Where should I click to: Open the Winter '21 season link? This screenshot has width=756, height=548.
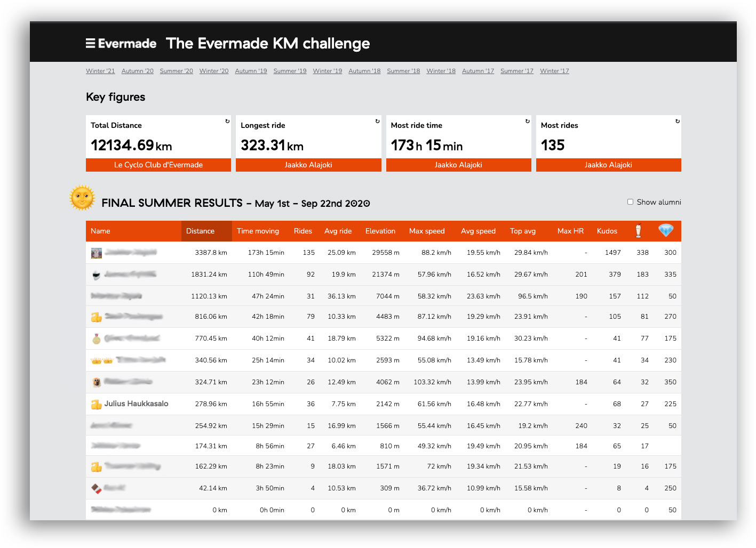(100, 71)
